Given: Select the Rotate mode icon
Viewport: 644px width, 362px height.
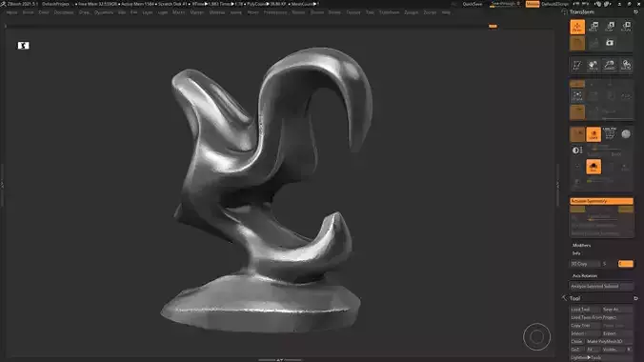Looking at the screenshot, I should pos(626,27).
